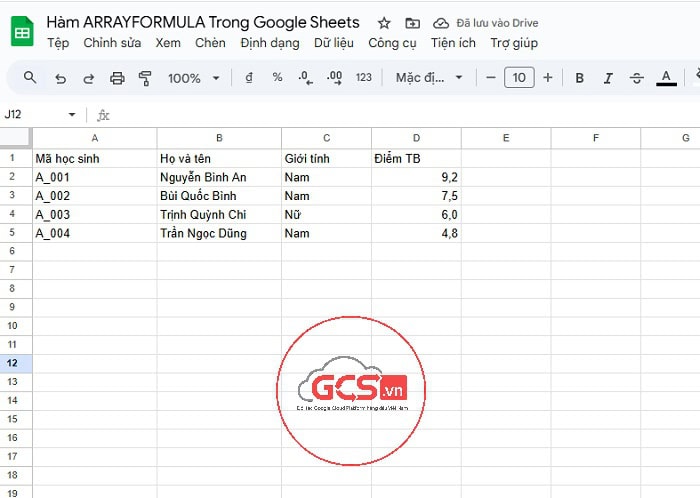Viewport: 700px width, 498px height.
Task: Click the Google Sheets home logo
Action: pos(22,32)
